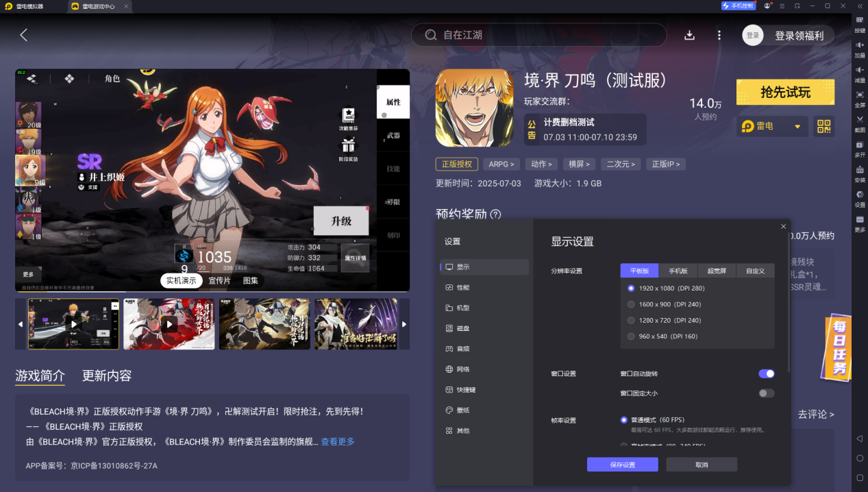Click the Android home circle button
This screenshot has width=868, height=492.
[860, 458]
